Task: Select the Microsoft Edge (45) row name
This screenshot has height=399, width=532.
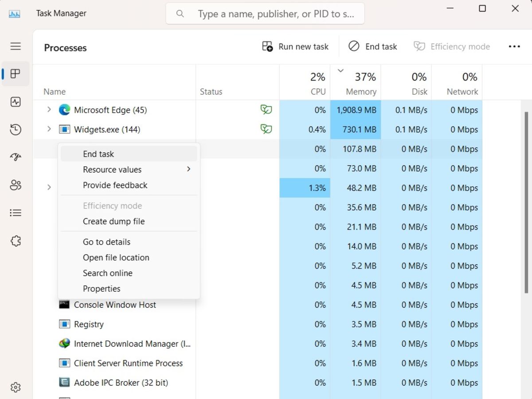Action: (110, 110)
